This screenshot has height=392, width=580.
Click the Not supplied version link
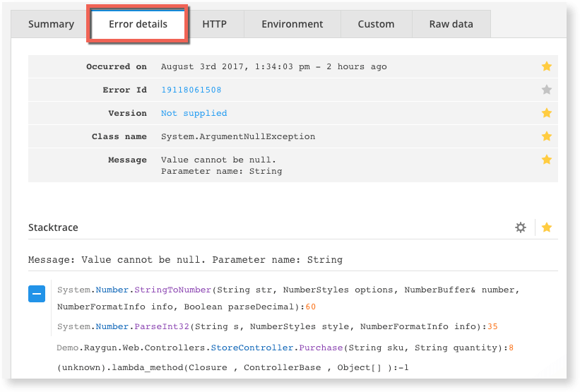coord(194,113)
